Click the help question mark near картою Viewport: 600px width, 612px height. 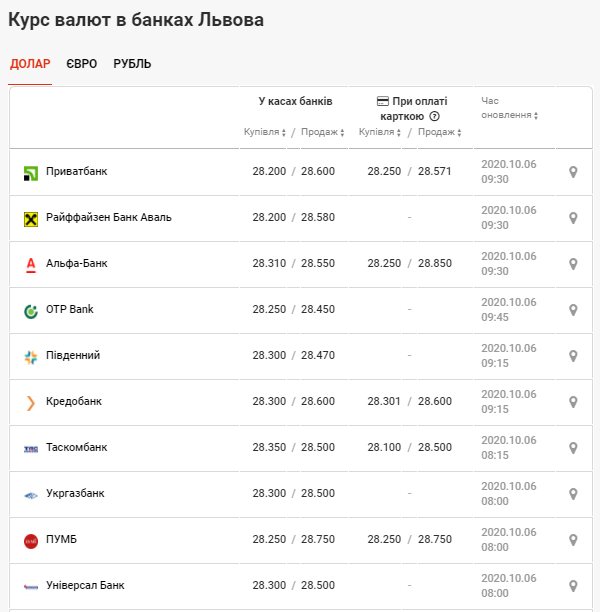point(434,116)
